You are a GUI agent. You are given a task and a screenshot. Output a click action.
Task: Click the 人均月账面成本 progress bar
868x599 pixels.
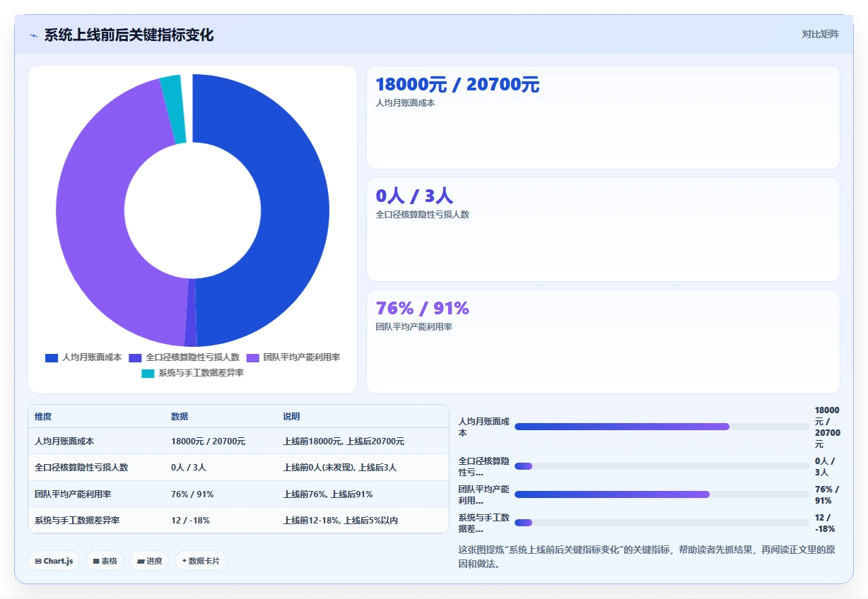(x=662, y=427)
